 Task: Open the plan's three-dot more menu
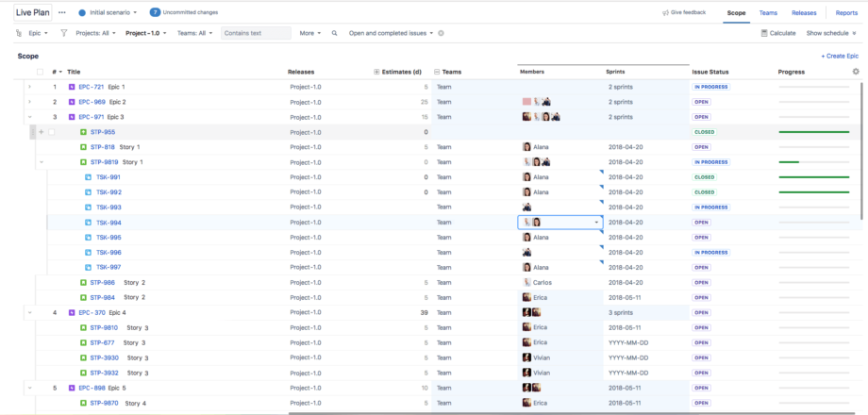tap(62, 12)
